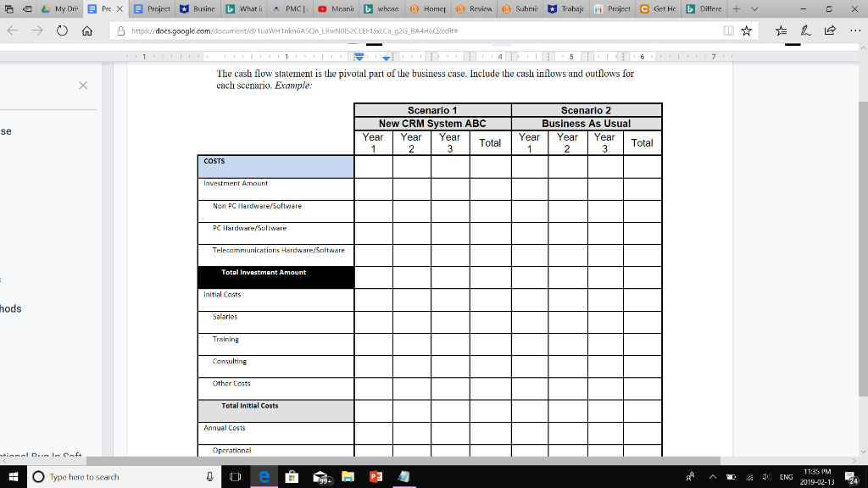Click the New CRM System ABC header
The width and height of the screenshot is (868, 488).
pyautogui.click(x=432, y=124)
